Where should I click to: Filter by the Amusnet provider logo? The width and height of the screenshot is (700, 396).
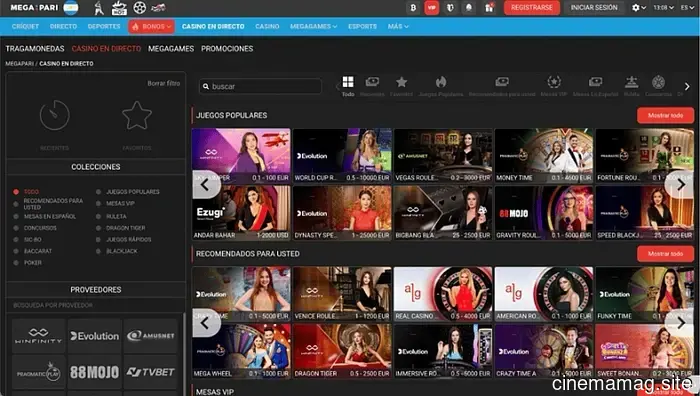coord(150,336)
